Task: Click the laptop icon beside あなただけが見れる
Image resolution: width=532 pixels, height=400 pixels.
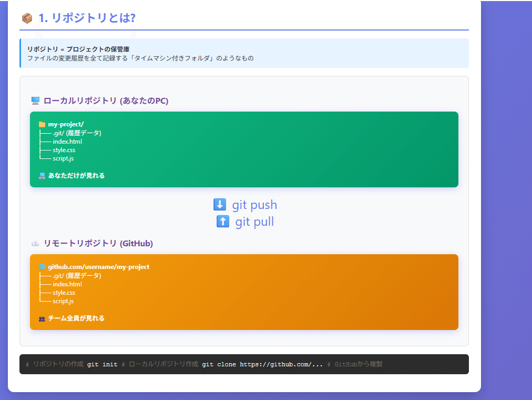Action: tap(41, 176)
